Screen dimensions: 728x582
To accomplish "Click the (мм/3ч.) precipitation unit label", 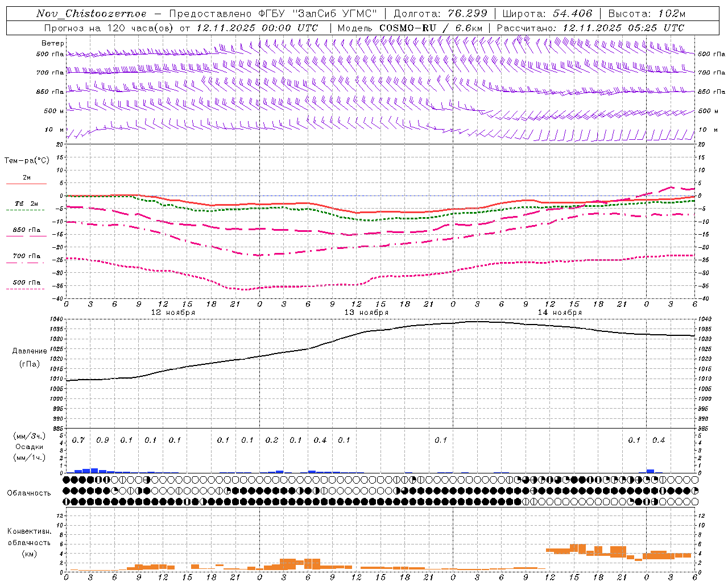I will tap(30, 436).
